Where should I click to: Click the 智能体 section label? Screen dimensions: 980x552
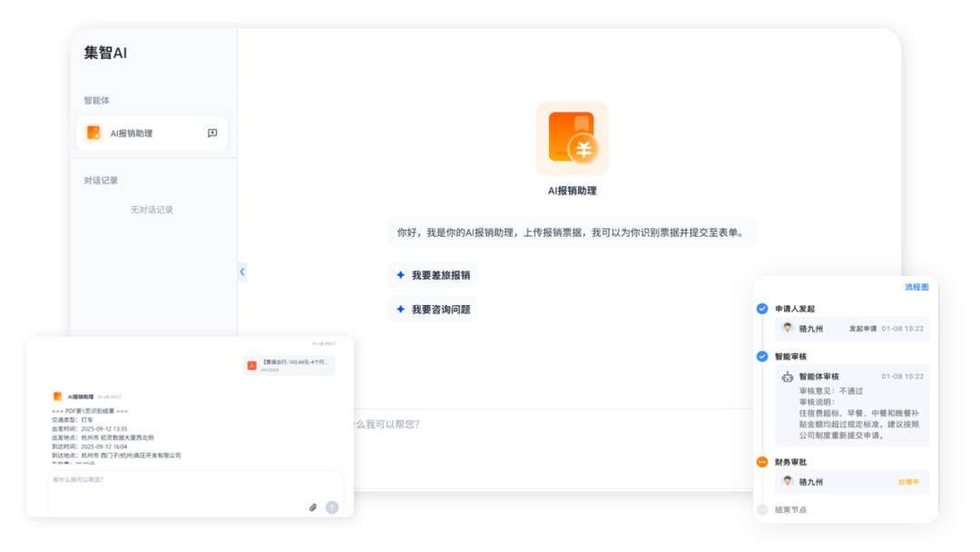(97, 100)
